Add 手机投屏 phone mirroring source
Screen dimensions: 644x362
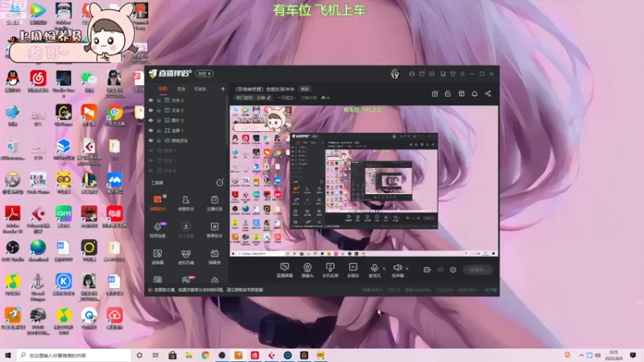[330, 270]
